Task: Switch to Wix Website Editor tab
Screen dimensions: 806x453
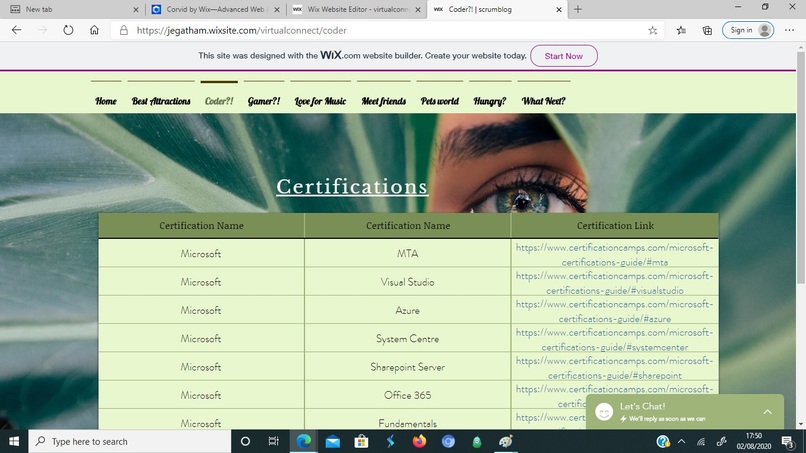Action: 355,9
